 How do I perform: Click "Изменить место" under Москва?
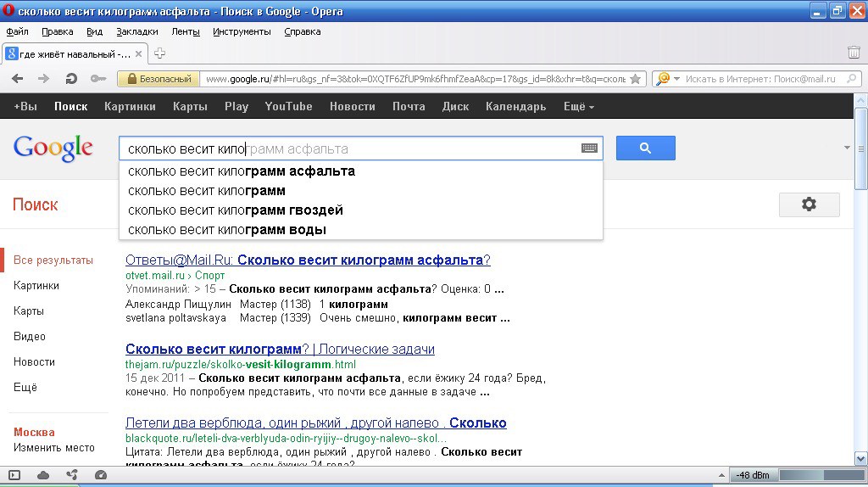pos(53,448)
